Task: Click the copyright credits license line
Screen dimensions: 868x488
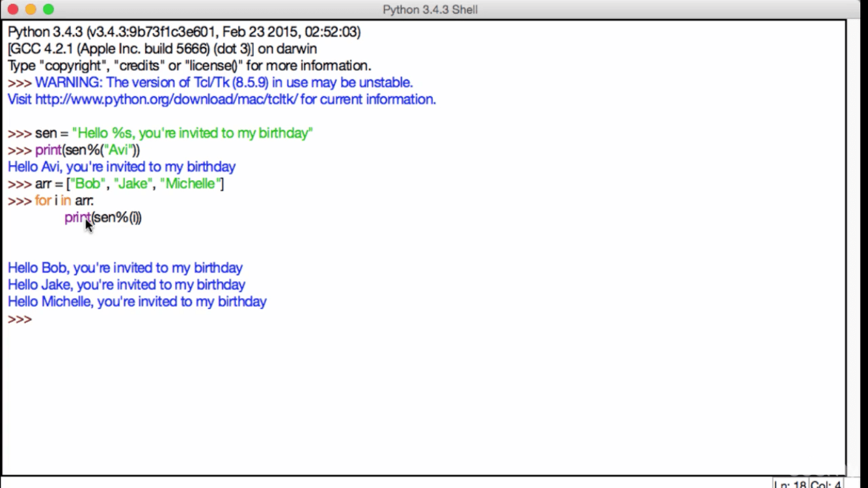Action: (x=189, y=65)
